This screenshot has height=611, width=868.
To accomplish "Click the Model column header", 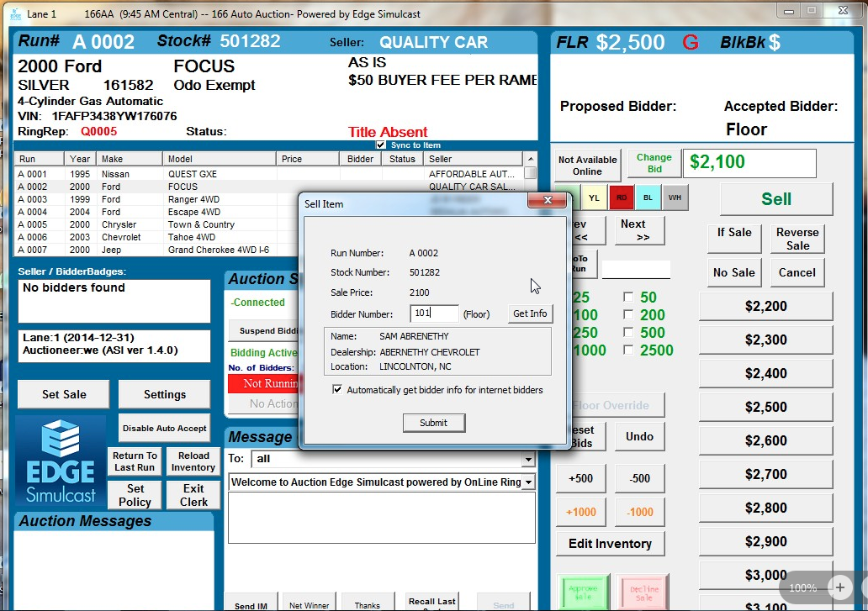I will 220,159.
